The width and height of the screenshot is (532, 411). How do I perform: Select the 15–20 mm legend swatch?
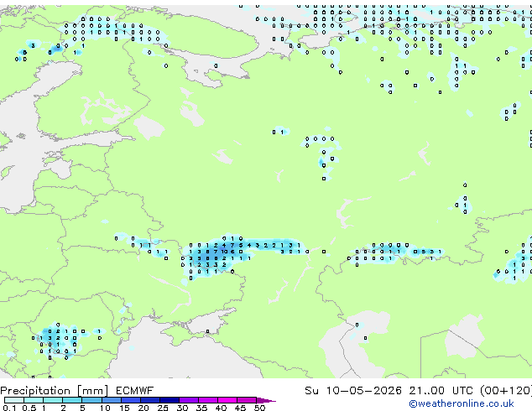tap(130, 400)
